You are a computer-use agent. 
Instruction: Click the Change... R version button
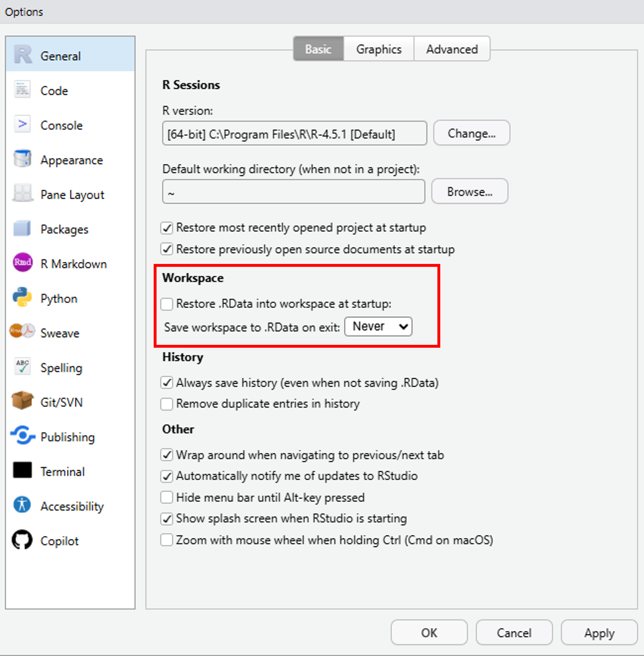(x=472, y=133)
